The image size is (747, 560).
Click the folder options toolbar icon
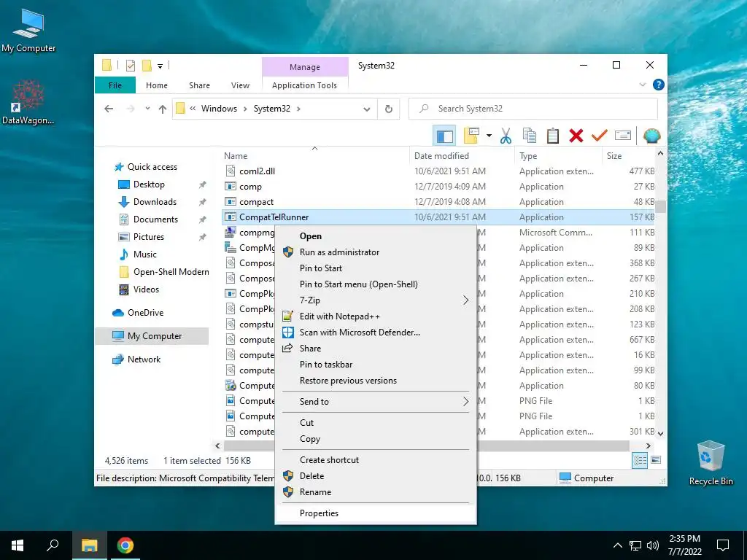tap(471, 136)
